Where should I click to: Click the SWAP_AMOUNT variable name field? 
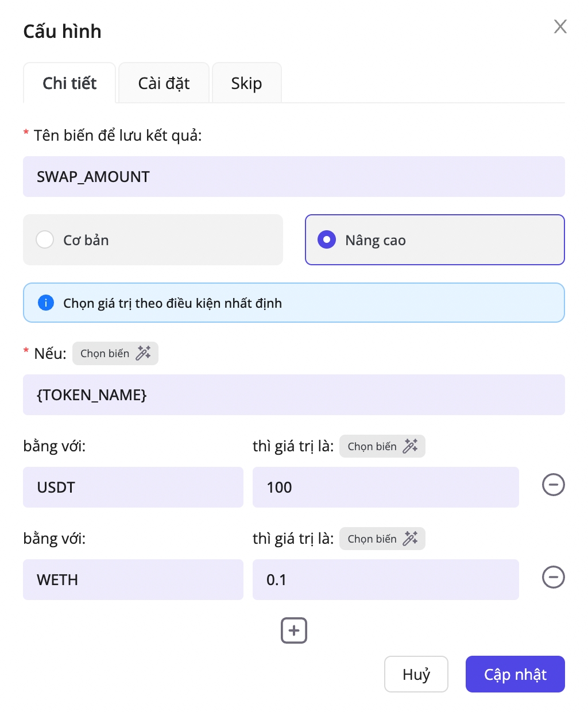(x=293, y=177)
